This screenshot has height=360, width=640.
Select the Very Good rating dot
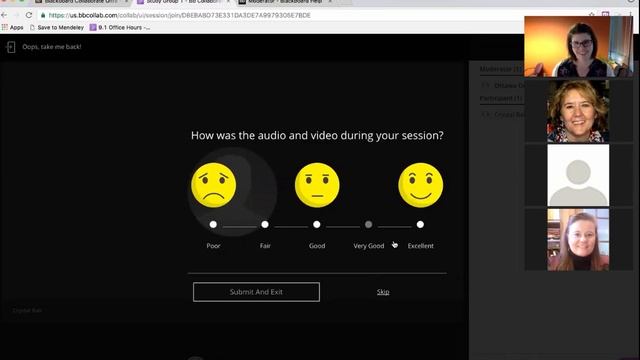[x=369, y=224]
